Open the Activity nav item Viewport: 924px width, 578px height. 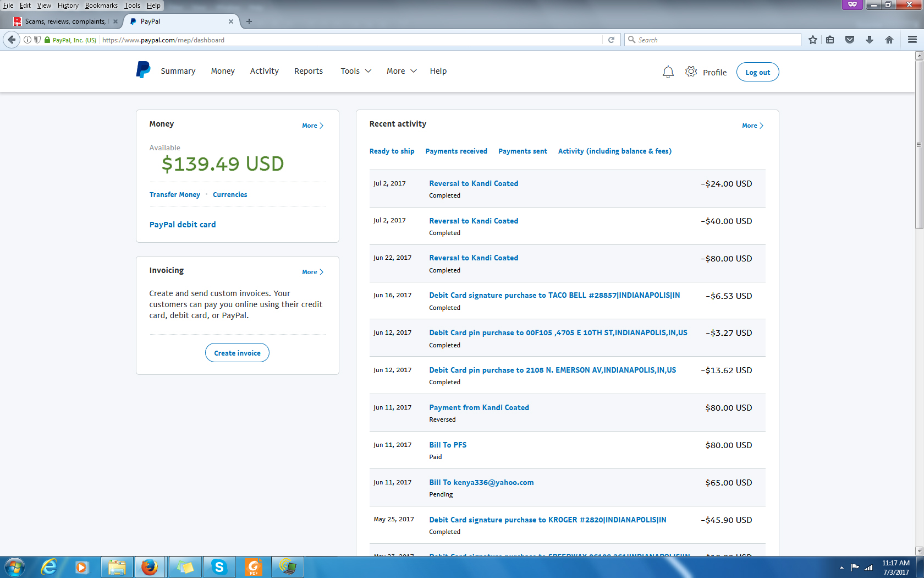pos(265,71)
